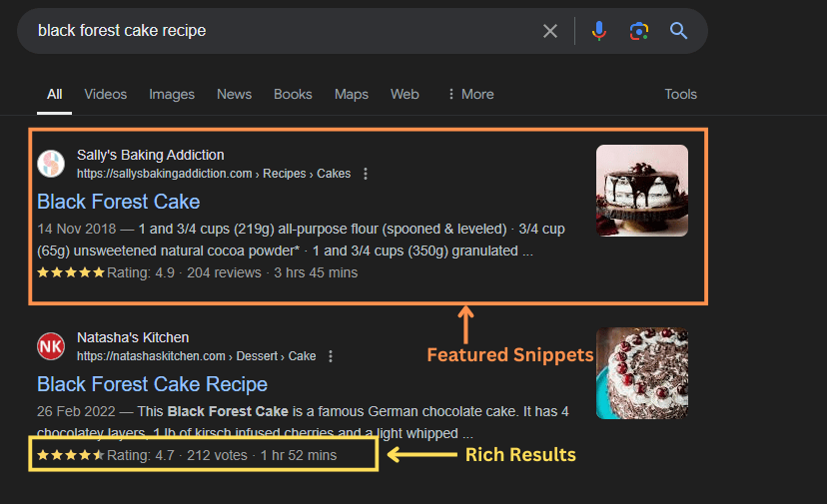Click the '26 Feb 2022' snippet date
Viewport: 827px width, 504px height.
click(76, 412)
